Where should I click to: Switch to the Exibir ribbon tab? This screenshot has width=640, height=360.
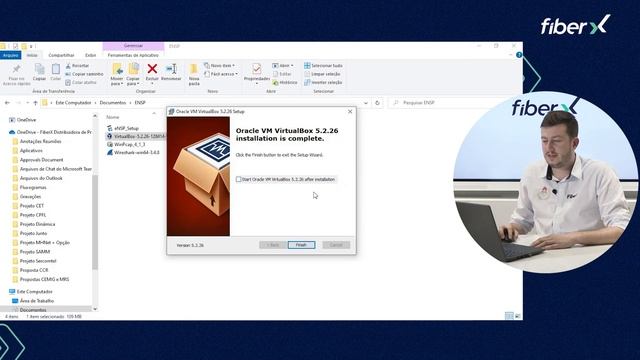tap(91, 55)
